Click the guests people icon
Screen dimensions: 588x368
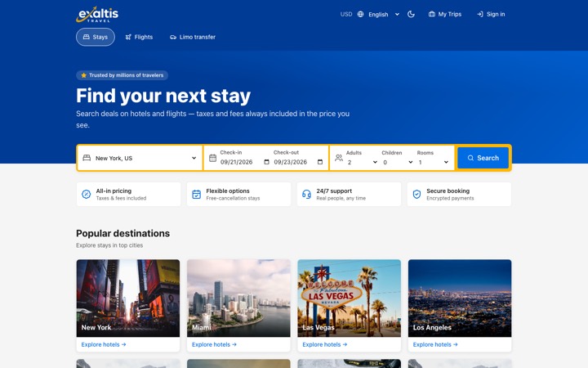[x=339, y=158]
